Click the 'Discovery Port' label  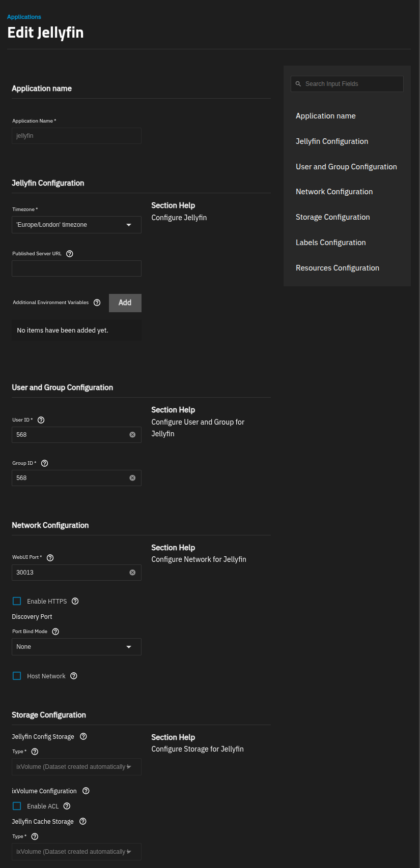coord(32,617)
